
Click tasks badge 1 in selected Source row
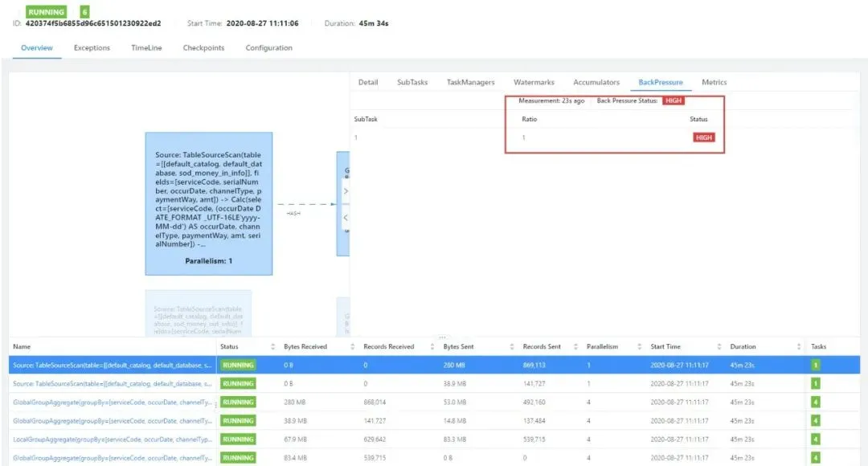click(816, 366)
